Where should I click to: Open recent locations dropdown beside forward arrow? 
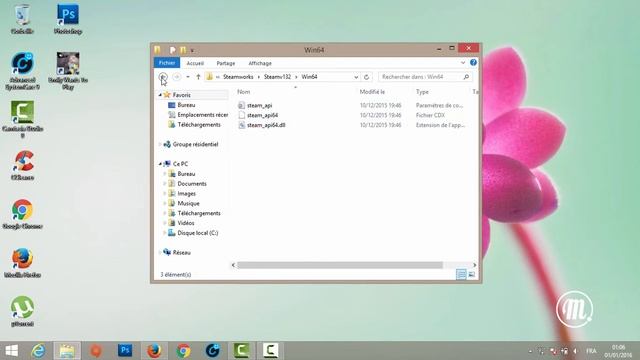pos(188,77)
